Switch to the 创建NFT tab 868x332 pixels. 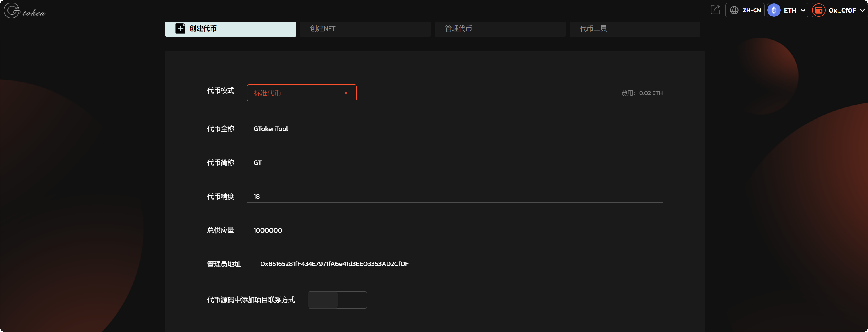tap(365, 29)
